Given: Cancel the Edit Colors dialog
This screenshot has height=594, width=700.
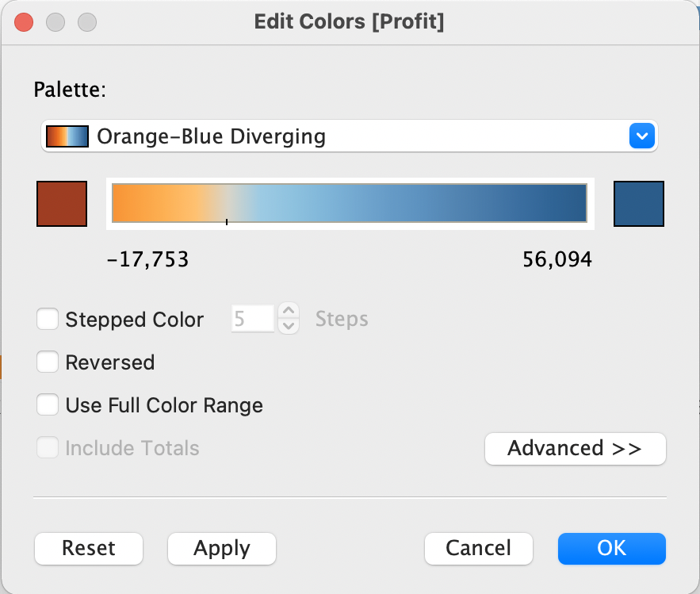Looking at the screenshot, I should tap(478, 548).
